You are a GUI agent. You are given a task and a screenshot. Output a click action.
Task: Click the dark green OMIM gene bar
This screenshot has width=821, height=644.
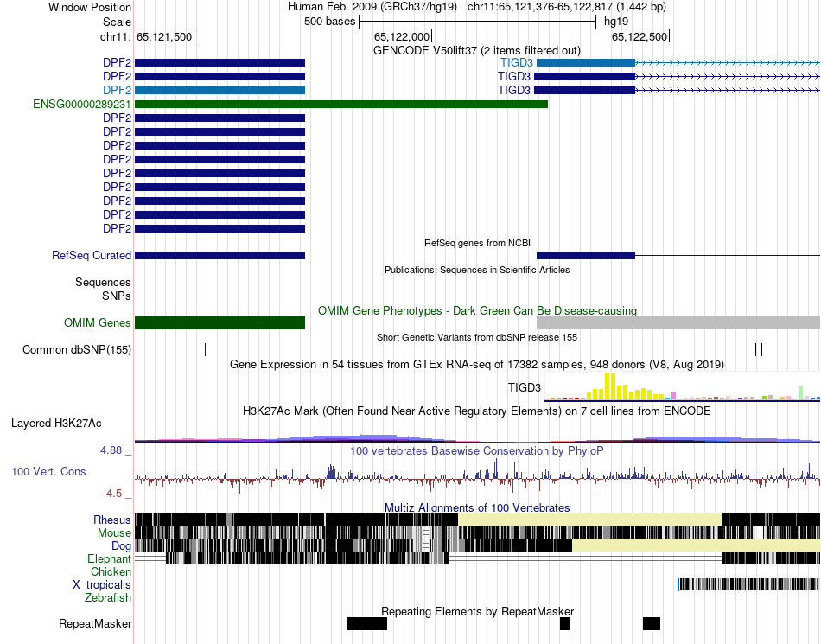[x=220, y=322]
